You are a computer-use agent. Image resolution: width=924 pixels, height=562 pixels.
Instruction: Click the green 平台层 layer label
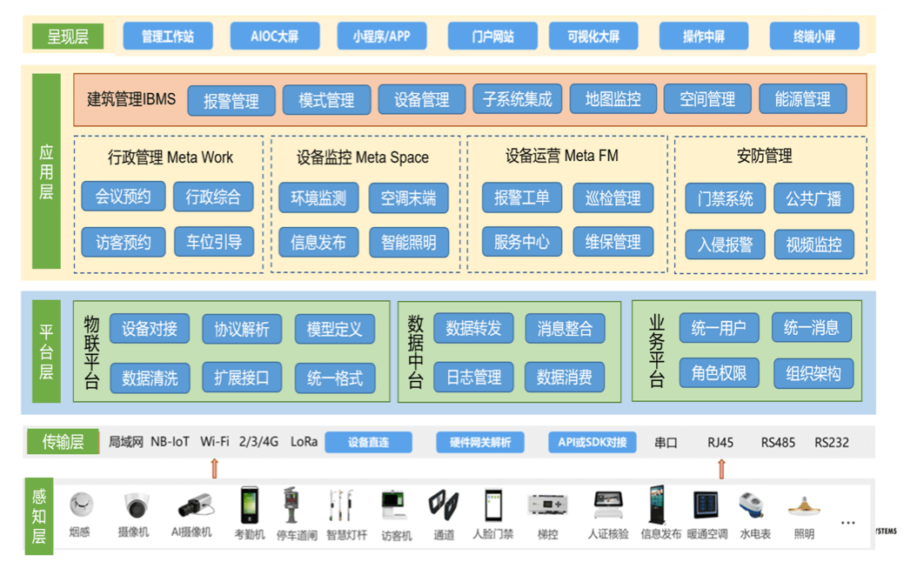coord(46,351)
